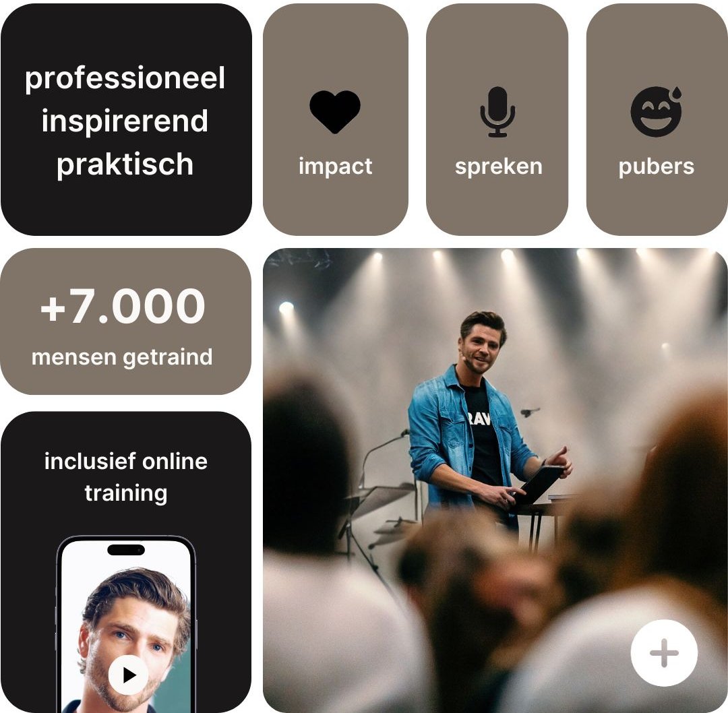Expand the photo with the plus button
Screen dimensions: 728x713
[x=664, y=652]
